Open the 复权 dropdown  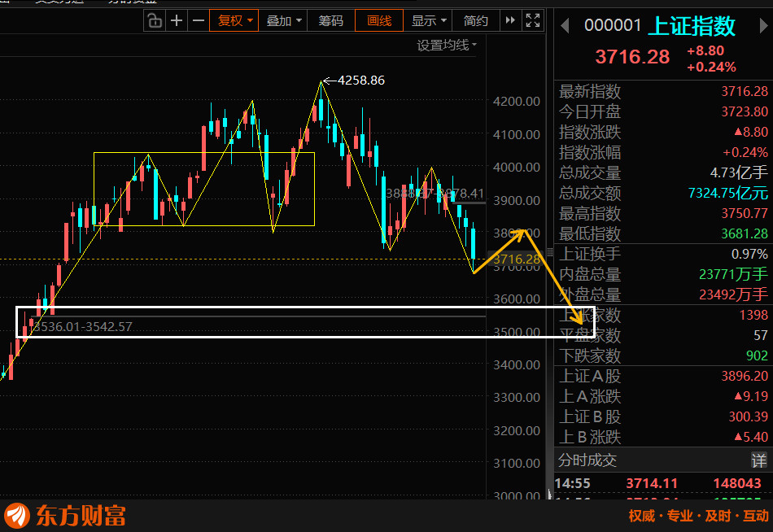(x=234, y=20)
